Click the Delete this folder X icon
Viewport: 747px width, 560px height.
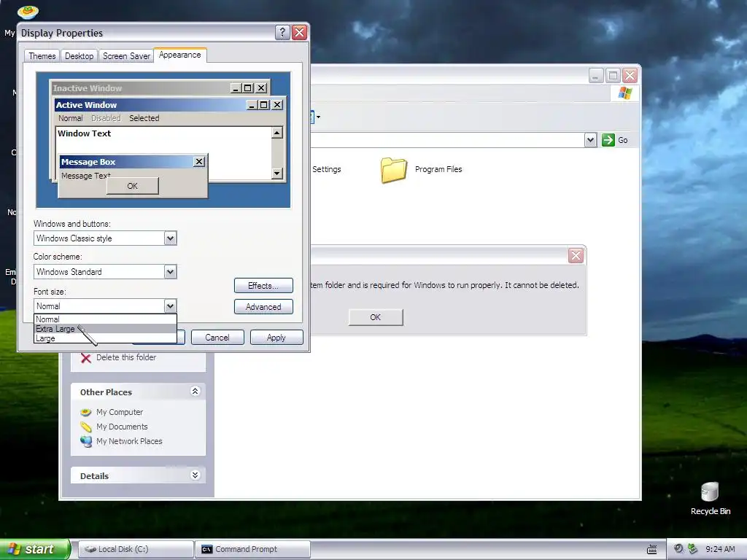coord(86,357)
